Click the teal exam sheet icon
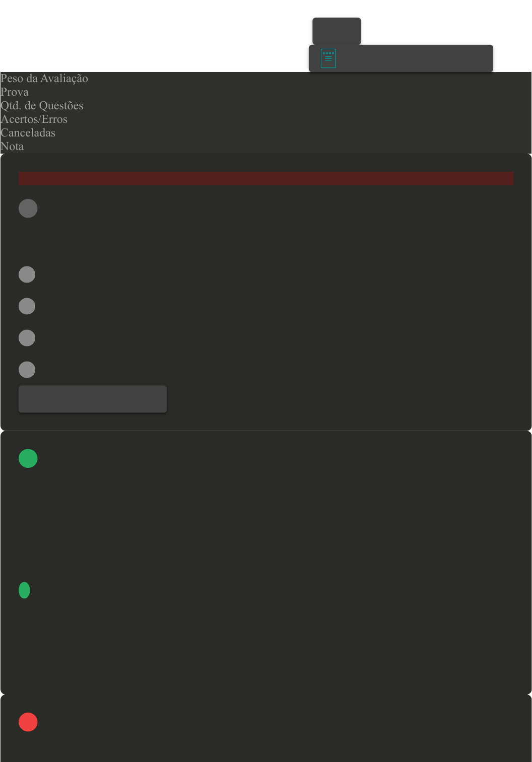This screenshot has height=762, width=532. pos(328,58)
